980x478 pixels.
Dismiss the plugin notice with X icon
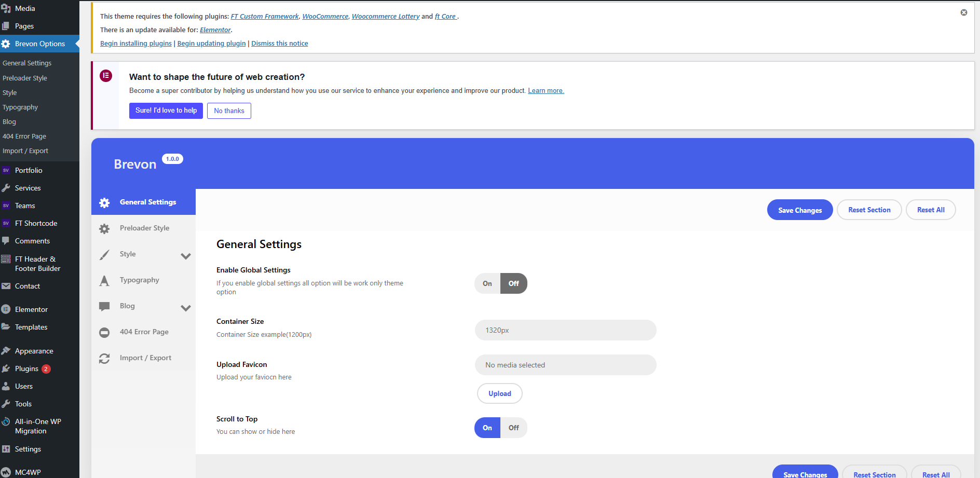[x=963, y=12]
